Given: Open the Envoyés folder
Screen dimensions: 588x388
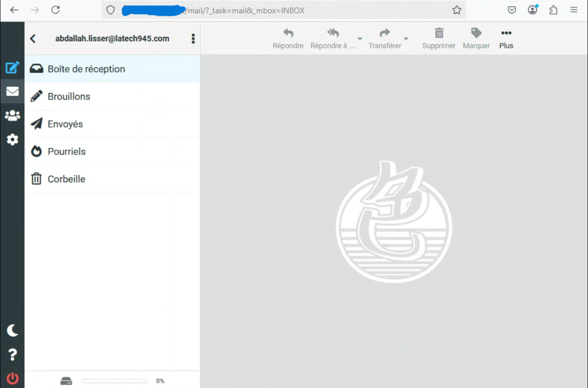Looking at the screenshot, I should 112,124.
